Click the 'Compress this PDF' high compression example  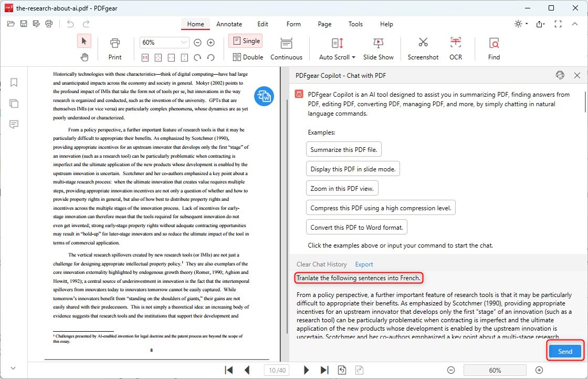(381, 208)
